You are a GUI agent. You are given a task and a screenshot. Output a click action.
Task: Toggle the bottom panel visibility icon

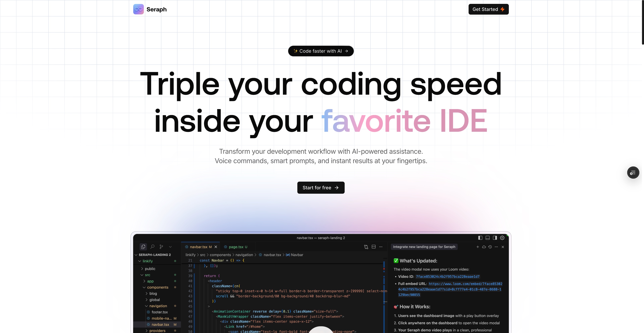click(x=488, y=238)
